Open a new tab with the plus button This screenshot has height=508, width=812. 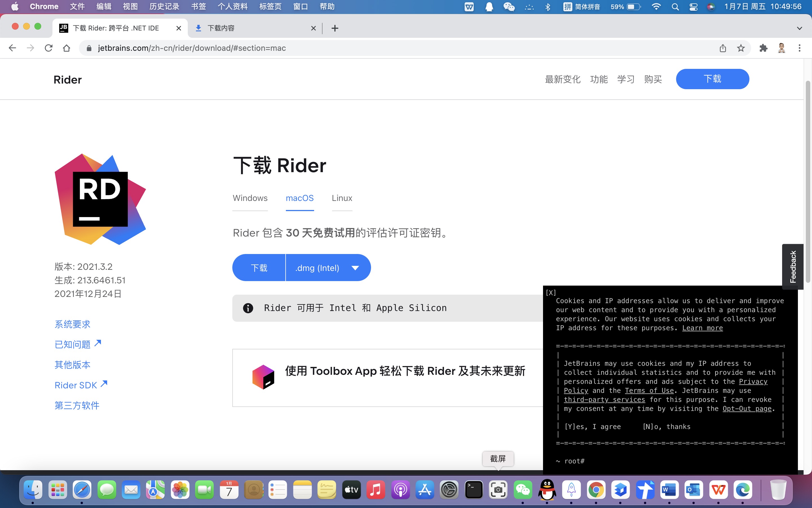pos(335,28)
